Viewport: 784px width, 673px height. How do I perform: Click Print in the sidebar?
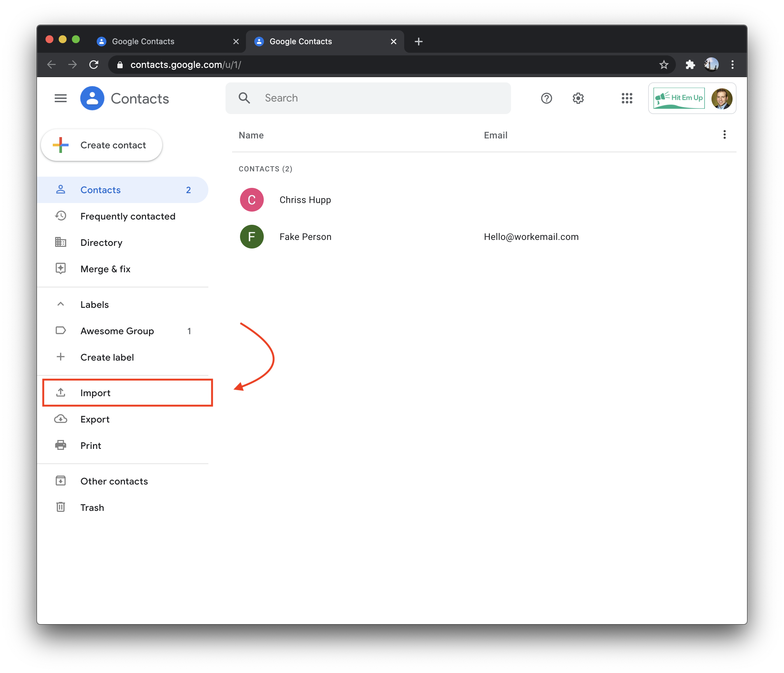(123, 445)
